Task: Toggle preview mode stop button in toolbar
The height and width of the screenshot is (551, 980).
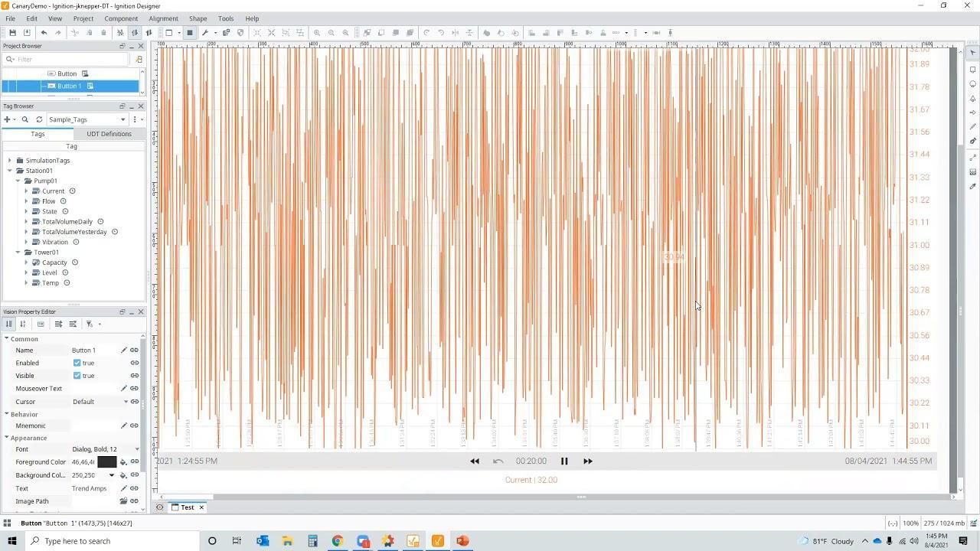Action: [190, 33]
